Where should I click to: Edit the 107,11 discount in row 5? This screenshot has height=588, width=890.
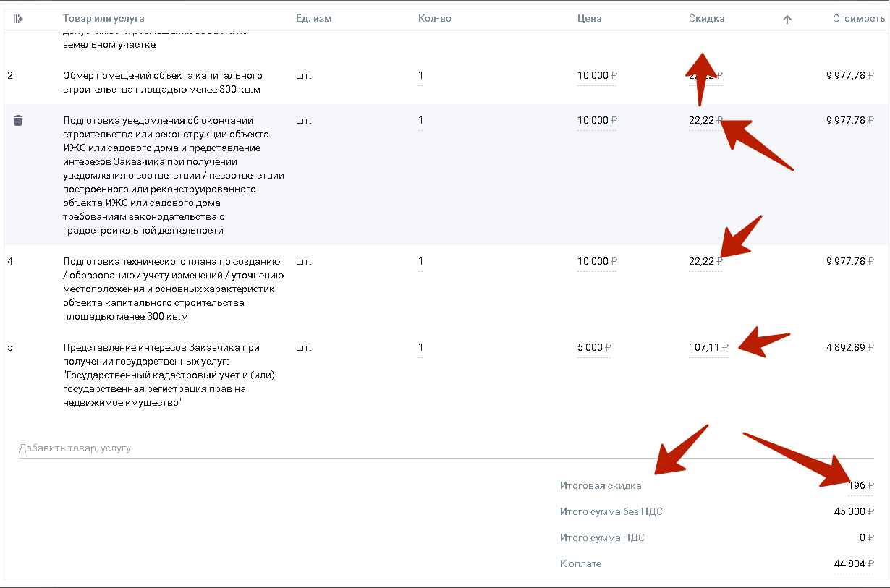704,348
